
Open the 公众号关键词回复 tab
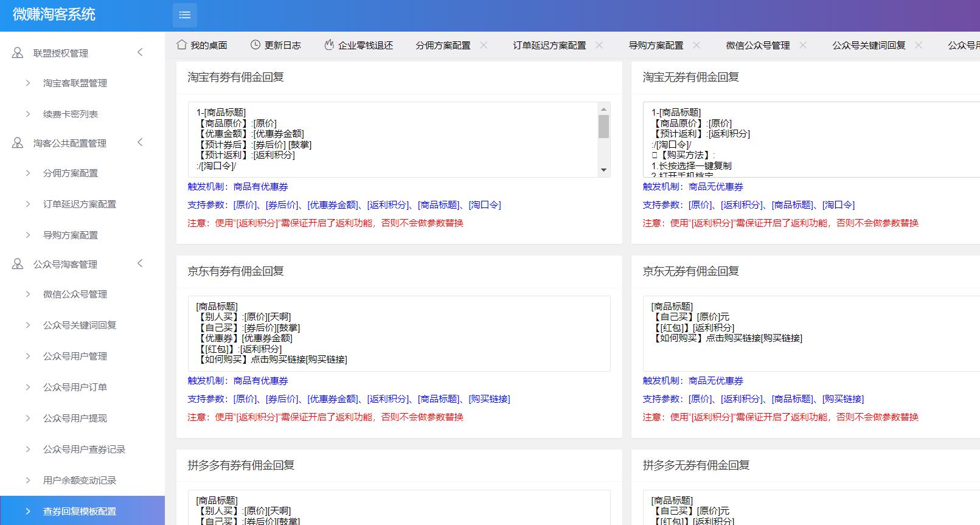(869, 46)
